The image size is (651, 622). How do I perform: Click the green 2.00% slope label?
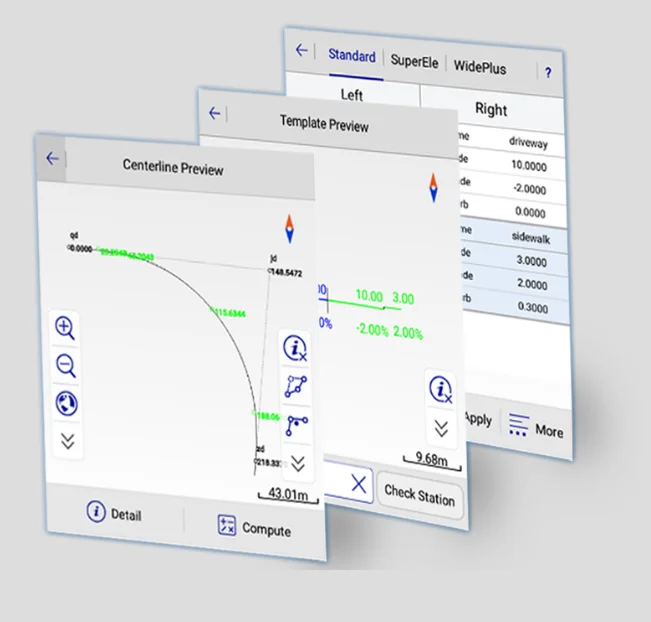(408, 333)
